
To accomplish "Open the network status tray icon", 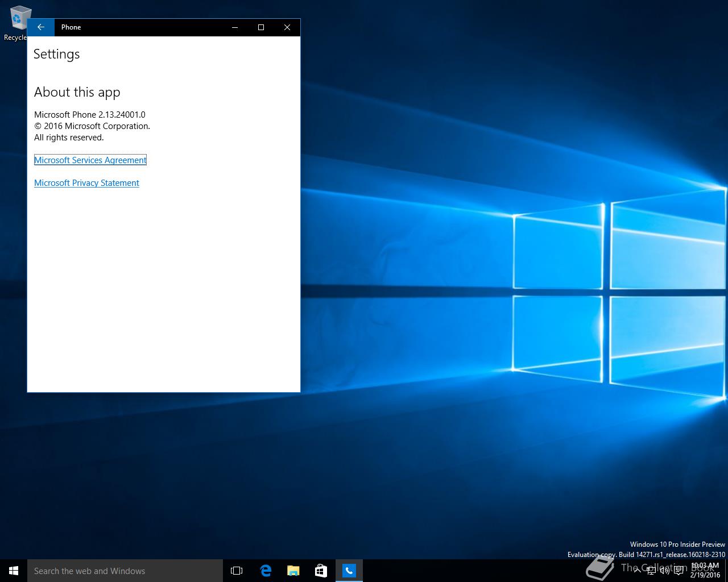I will [x=651, y=571].
